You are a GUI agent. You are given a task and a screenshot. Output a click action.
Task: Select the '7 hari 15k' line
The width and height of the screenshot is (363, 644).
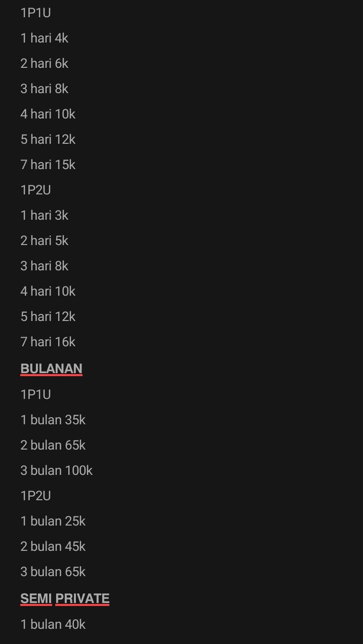tap(48, 165)
